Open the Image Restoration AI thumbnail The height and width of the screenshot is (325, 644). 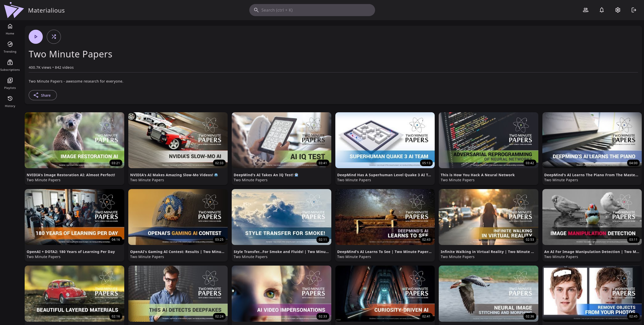[x=74, y=140]
